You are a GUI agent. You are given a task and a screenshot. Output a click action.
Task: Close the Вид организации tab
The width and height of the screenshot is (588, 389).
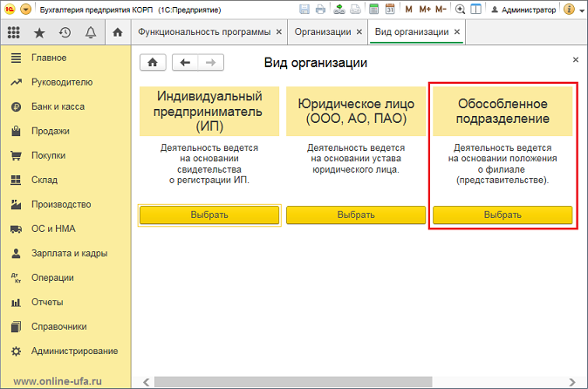[x=457, y=32]
